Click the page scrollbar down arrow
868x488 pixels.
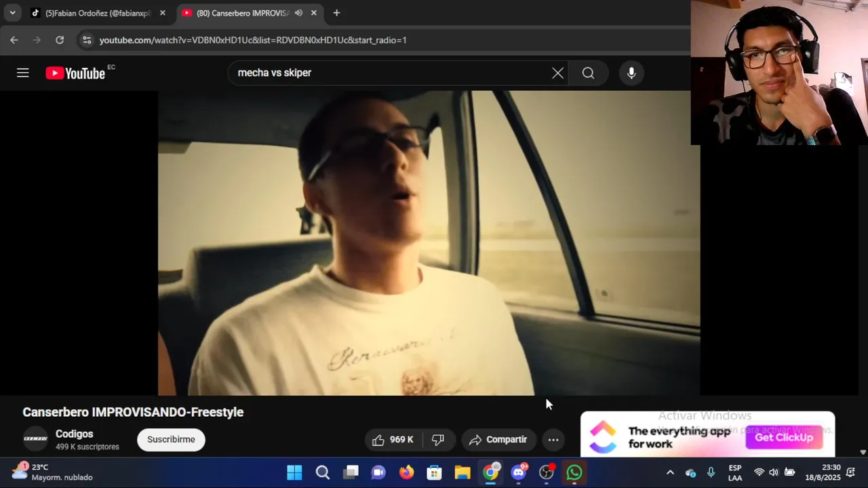tap(863, 452)
